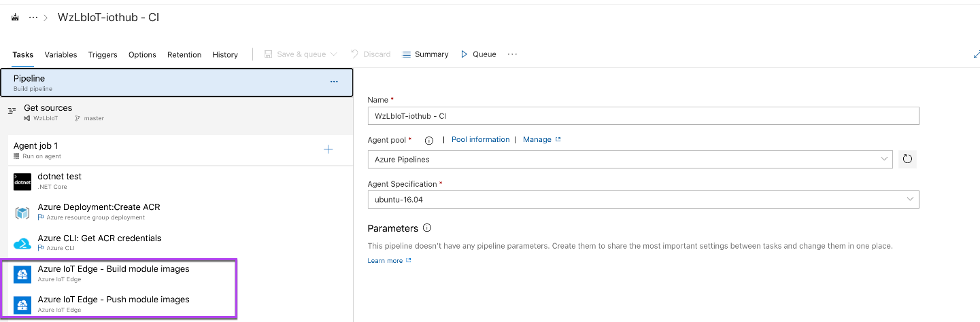Click the Get sources filter icon
The height and width of the screenshot is (322, 980).
click(x=12, y=111)
